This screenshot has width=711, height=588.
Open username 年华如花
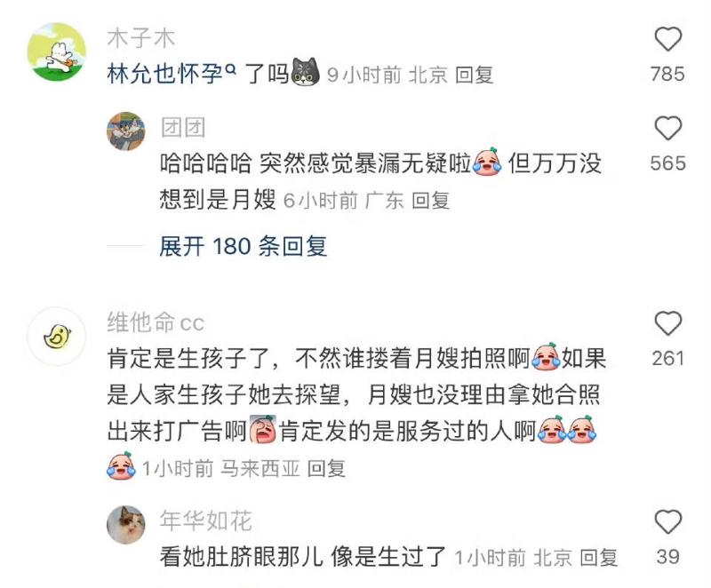click(206, 520)
